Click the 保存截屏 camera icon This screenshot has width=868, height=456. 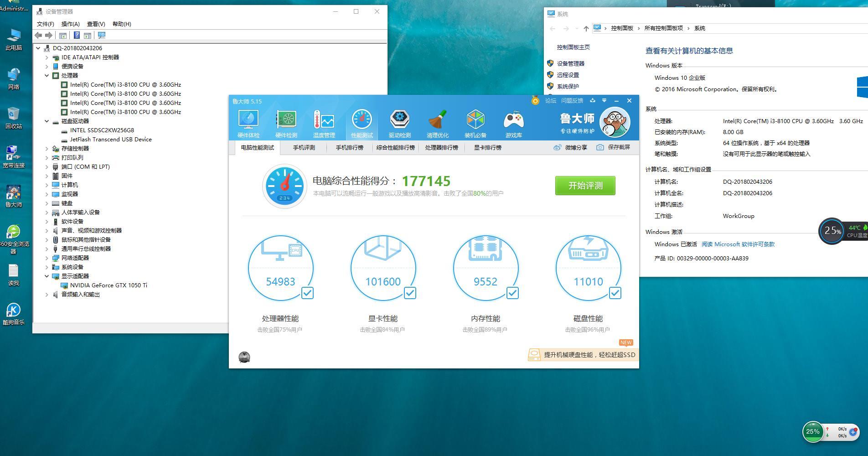pos(600,147)
